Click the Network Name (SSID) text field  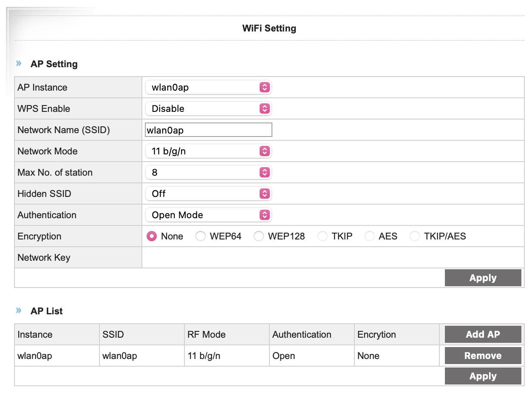pos(208,130)
